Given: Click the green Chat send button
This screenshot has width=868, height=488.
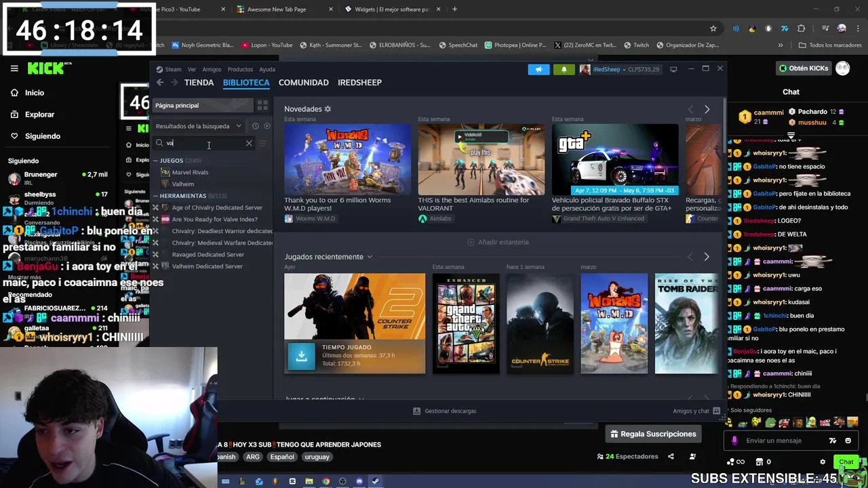Looking at the screenshot, I should 846,462.
